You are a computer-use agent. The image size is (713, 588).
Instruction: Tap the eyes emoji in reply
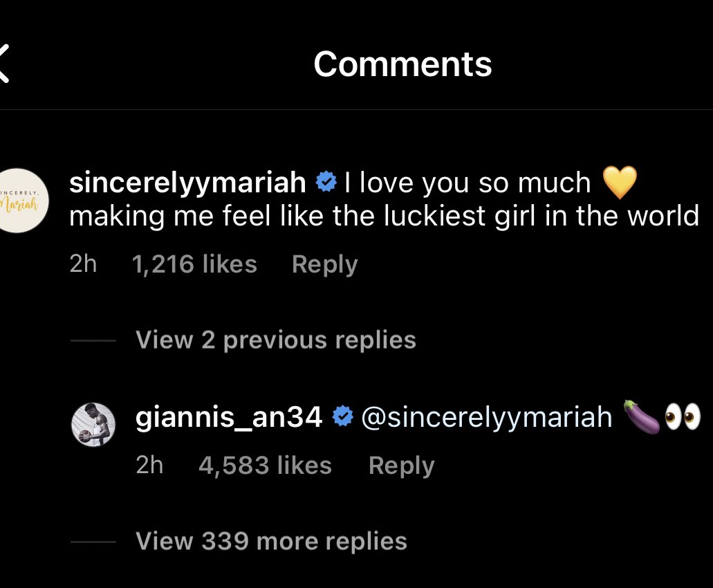[x=683, y=417]
